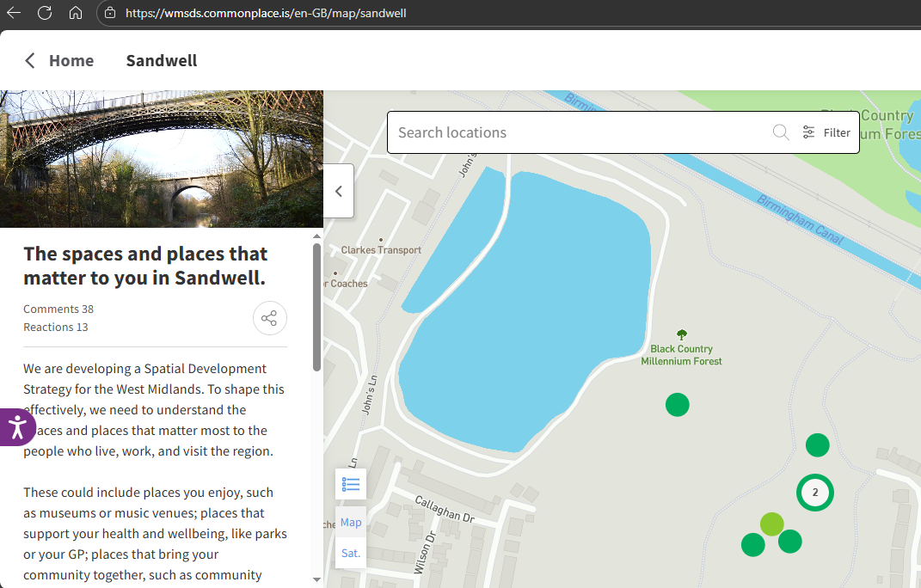Reload the page with refresh icon
921x588 pixels.
click(45, 13)
